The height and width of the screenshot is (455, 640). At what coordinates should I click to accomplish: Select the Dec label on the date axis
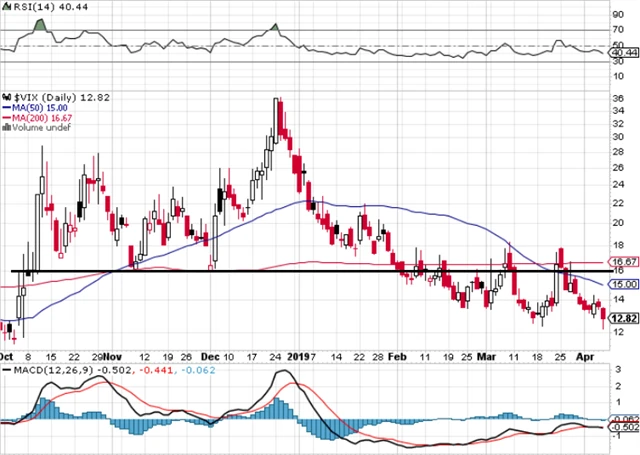click(212, 354)
